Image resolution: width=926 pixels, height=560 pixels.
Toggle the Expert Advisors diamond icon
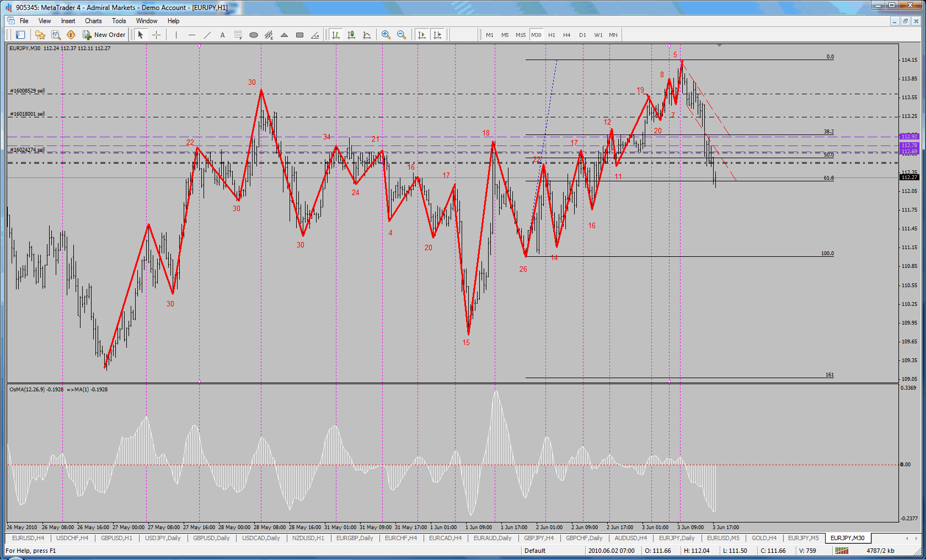pyautogui.click(x=71, y=35)
